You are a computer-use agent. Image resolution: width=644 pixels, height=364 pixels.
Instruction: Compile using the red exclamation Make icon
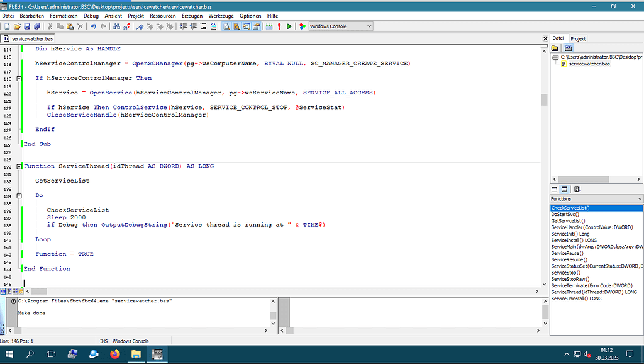click(x=279, y=26)
